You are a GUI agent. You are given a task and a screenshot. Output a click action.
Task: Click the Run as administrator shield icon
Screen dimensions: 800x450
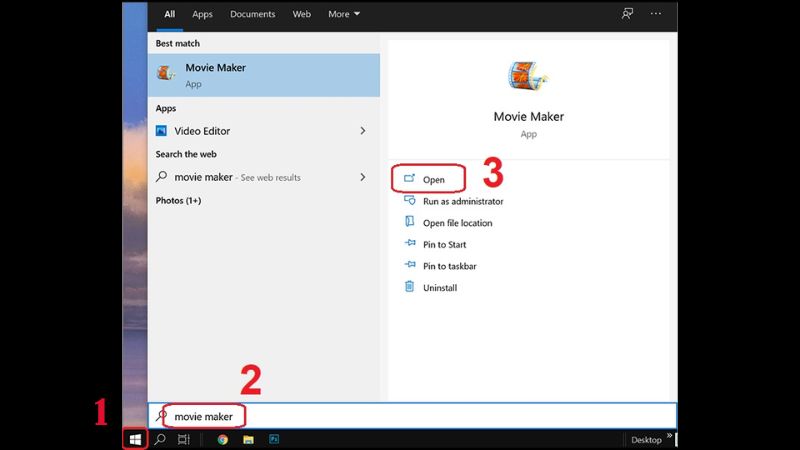click(x=410, y=201)
